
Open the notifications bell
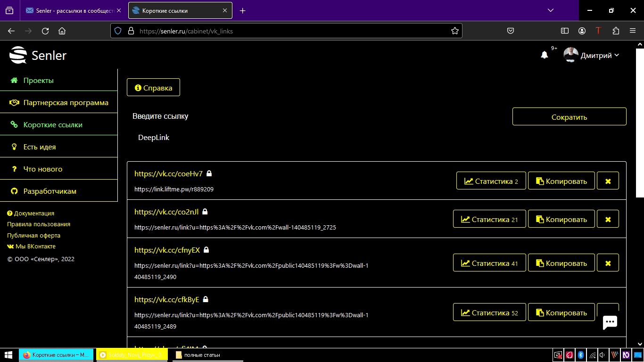(545, 55)
